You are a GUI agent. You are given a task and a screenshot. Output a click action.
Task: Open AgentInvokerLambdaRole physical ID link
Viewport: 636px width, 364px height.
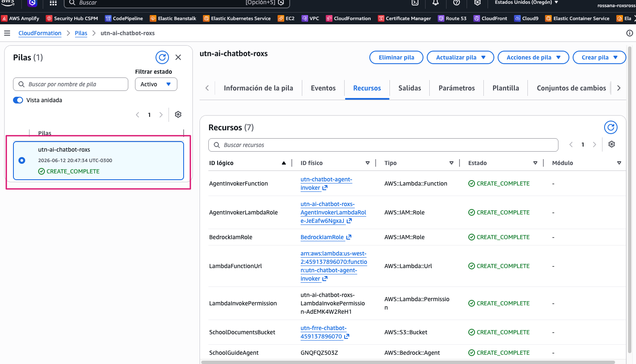(333, 212)
